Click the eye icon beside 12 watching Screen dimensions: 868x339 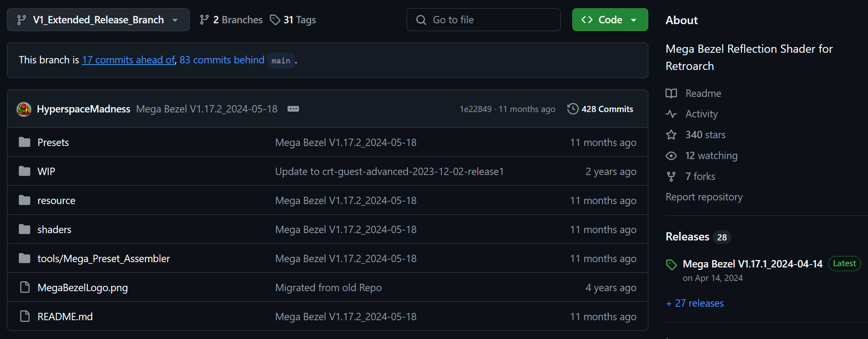[x=671, y=155]
